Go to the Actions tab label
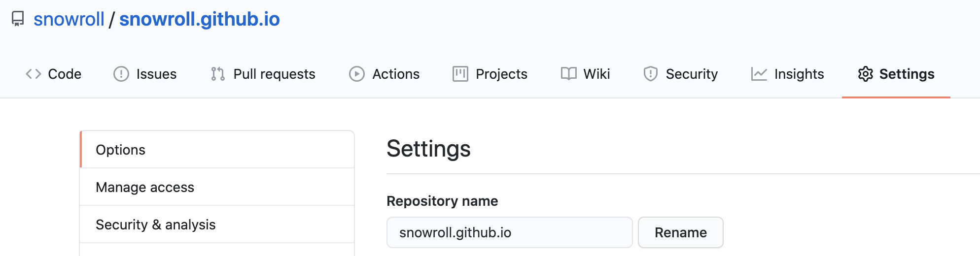This screenshot has width=980, height=256. pos(396,74)
